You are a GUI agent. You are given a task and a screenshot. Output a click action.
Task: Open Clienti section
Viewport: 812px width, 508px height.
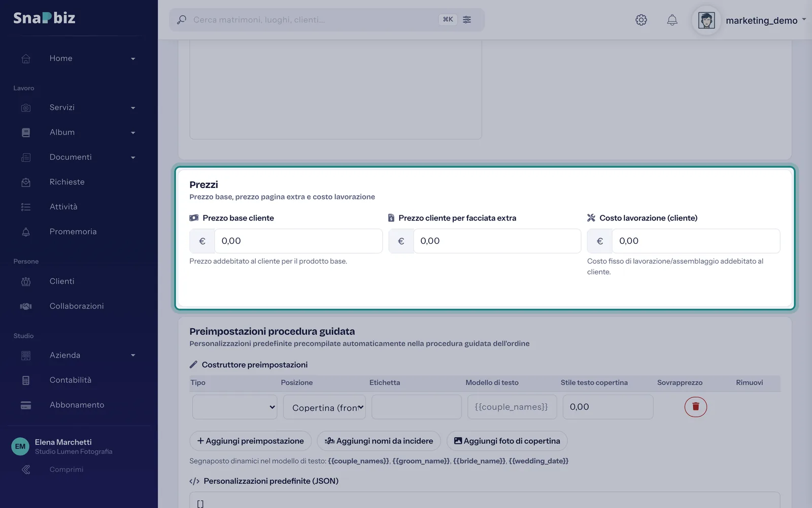click(x=62, y=281)
